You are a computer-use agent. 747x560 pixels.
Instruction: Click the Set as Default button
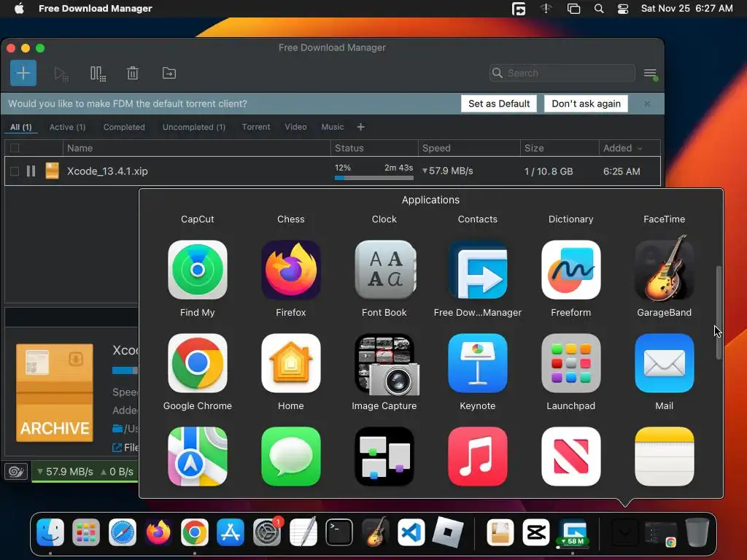(499, 104)
